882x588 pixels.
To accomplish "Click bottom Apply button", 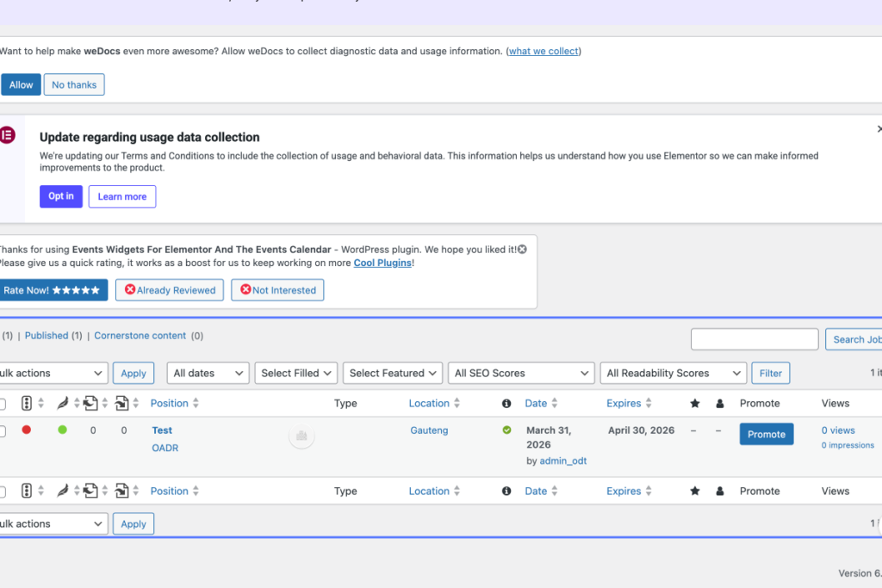I will 134,524.
